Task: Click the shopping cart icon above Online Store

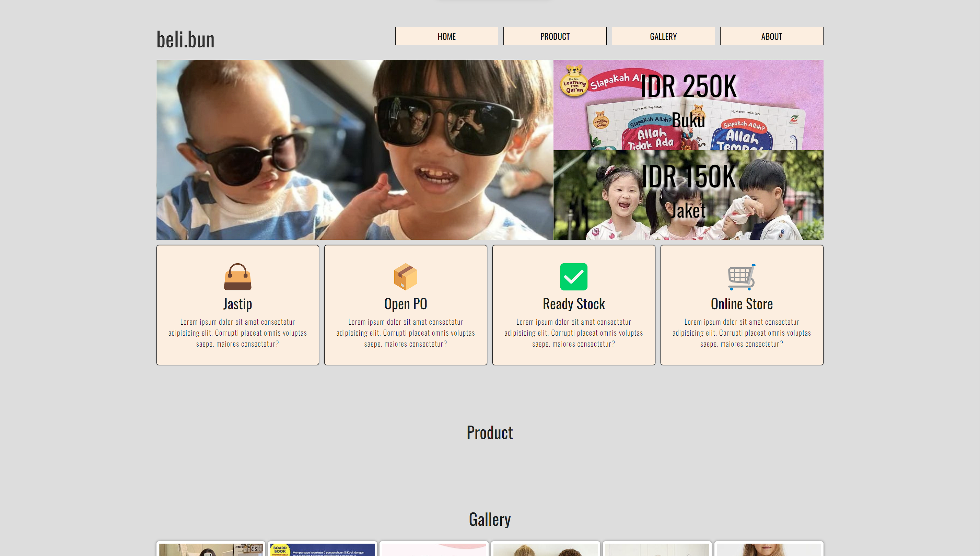Action: click(742, 277)
